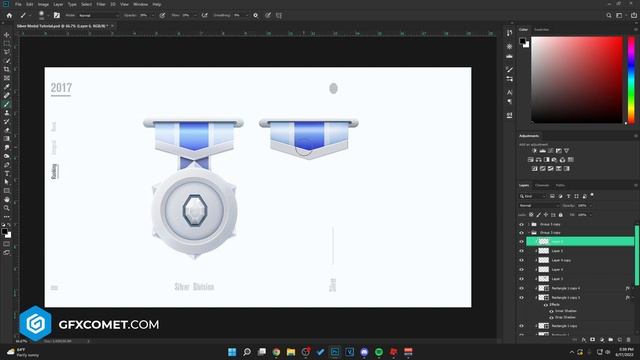Click the hue spectrum slider
The width and height of the screenshot is (640, 360).
(631, 80)
